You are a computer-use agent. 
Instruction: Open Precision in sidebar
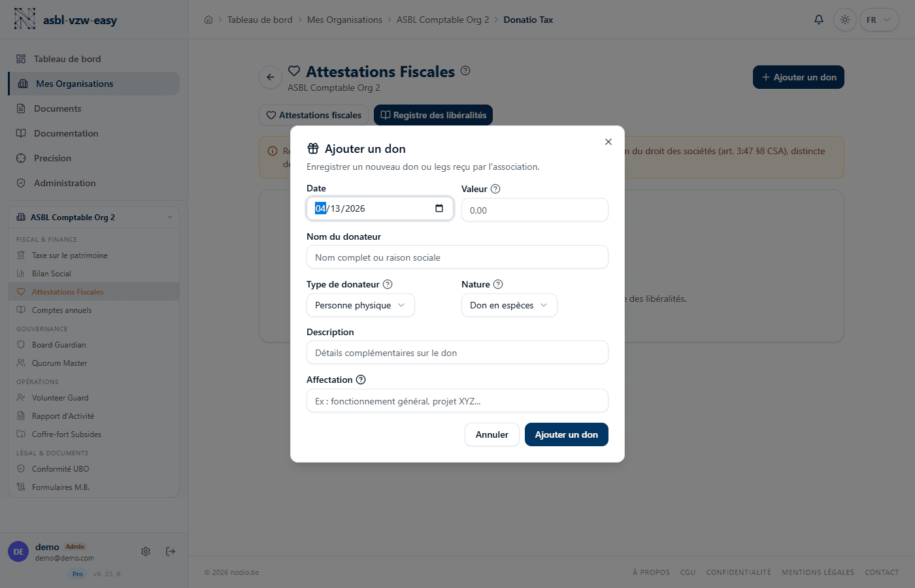pyautogui.click(x=93, y=158)
